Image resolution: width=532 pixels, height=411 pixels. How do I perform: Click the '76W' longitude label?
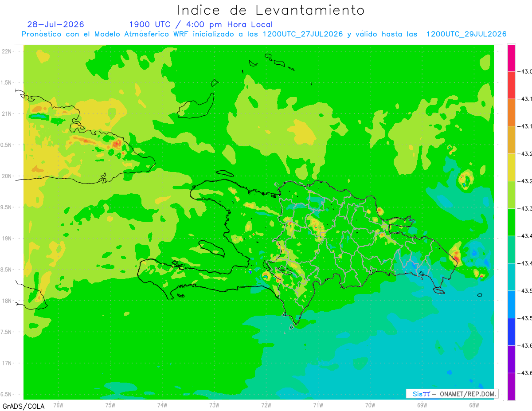tap(58, 405)
